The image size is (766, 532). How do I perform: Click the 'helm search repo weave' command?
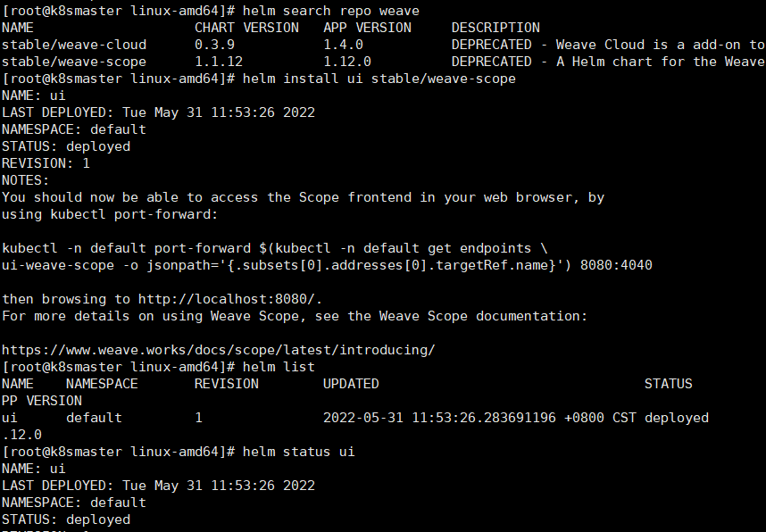coord(330,11)
